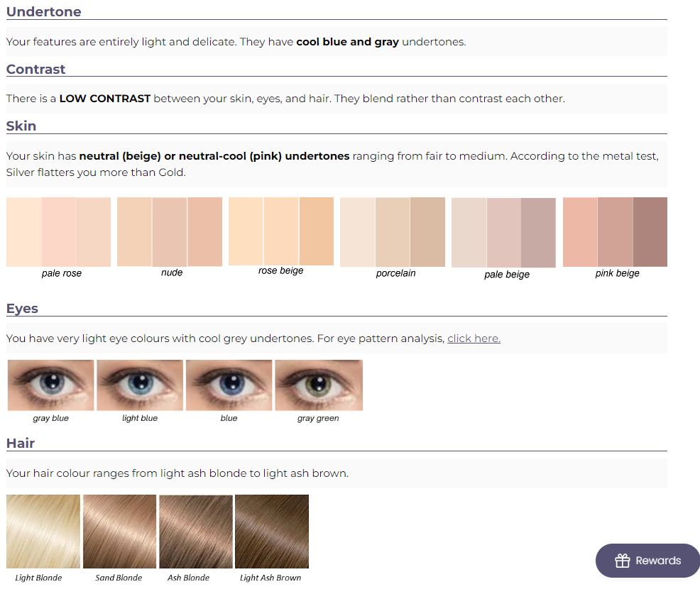The image size is (700, 616).
Task: Choose the blue eye thumbnail
Action: (x=229, y=385)
